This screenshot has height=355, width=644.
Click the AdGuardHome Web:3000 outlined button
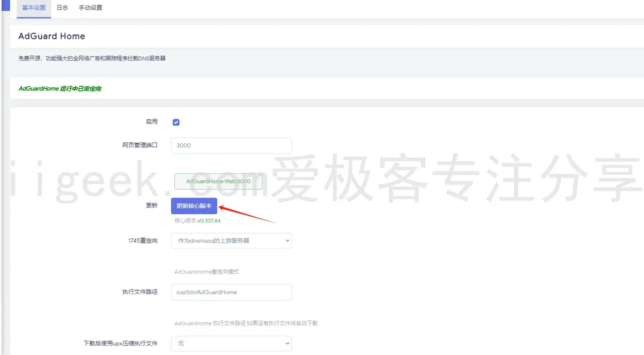point(218,181)
